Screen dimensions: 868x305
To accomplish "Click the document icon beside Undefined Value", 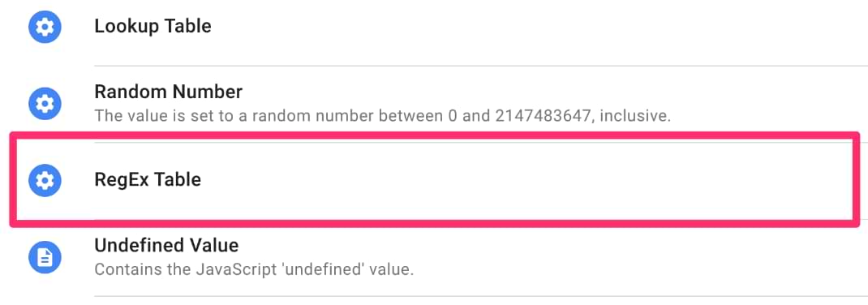I will [x=45, y=257].
